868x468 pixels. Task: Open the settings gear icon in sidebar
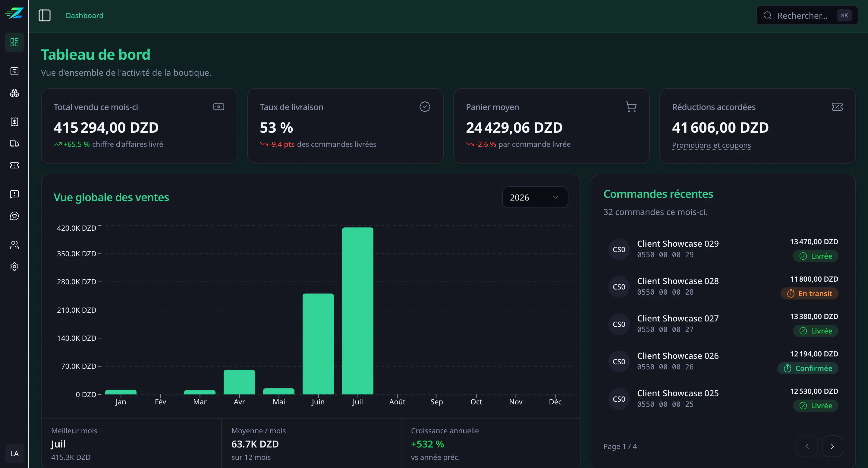click(14, 267)
